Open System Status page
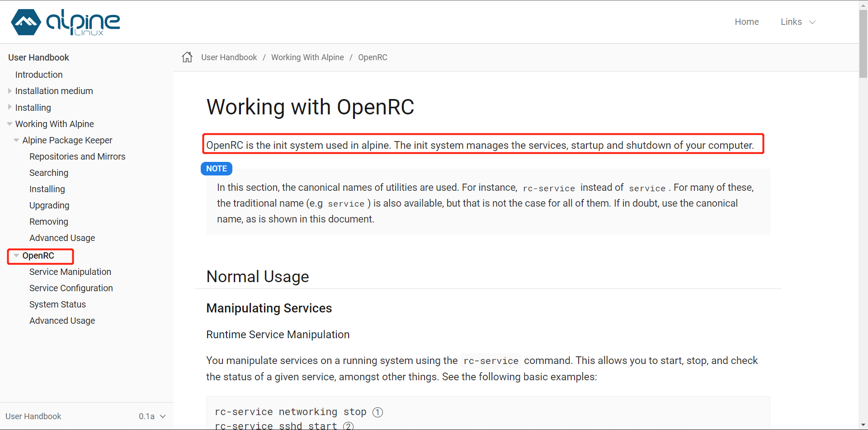868x430 pixels. [x=57, y=304]
